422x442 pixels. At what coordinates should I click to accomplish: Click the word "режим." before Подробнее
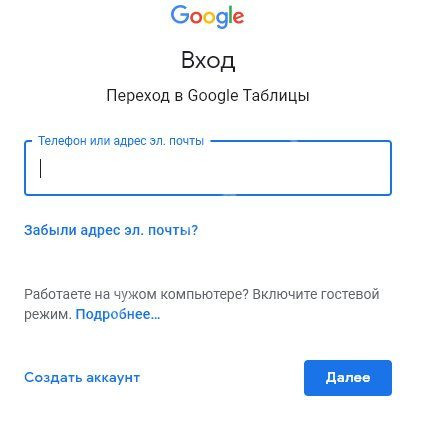[48, 314]
